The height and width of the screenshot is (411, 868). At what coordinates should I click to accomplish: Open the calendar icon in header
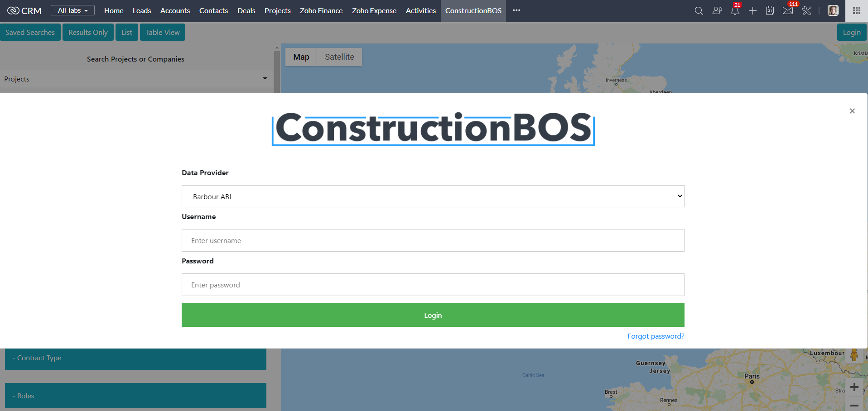click(770, 10)
